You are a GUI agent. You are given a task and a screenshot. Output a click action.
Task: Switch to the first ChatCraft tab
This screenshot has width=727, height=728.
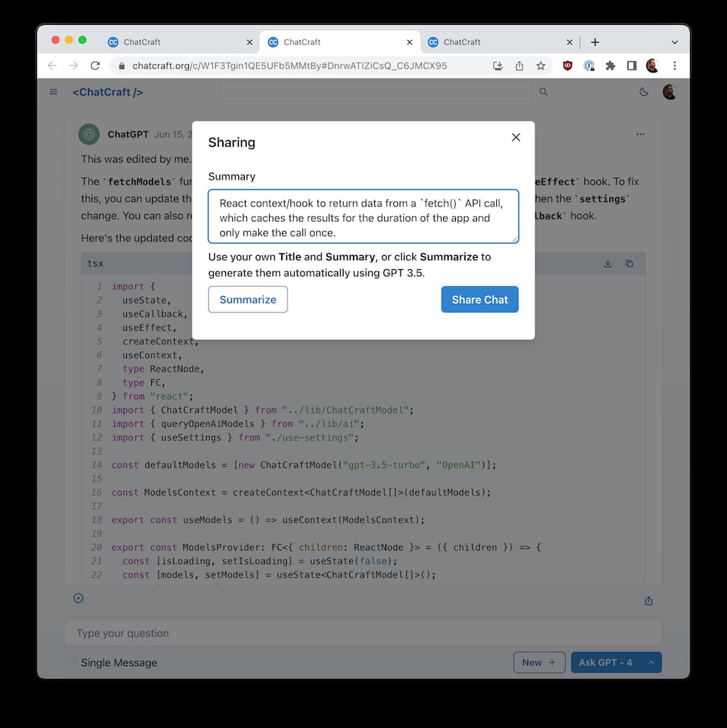point(142,42)
